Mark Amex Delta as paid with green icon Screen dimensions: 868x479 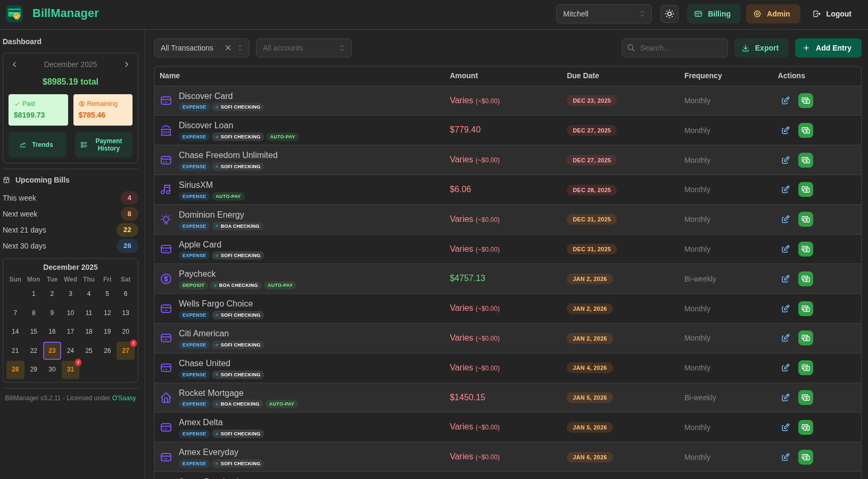click(x=805, y=427)
